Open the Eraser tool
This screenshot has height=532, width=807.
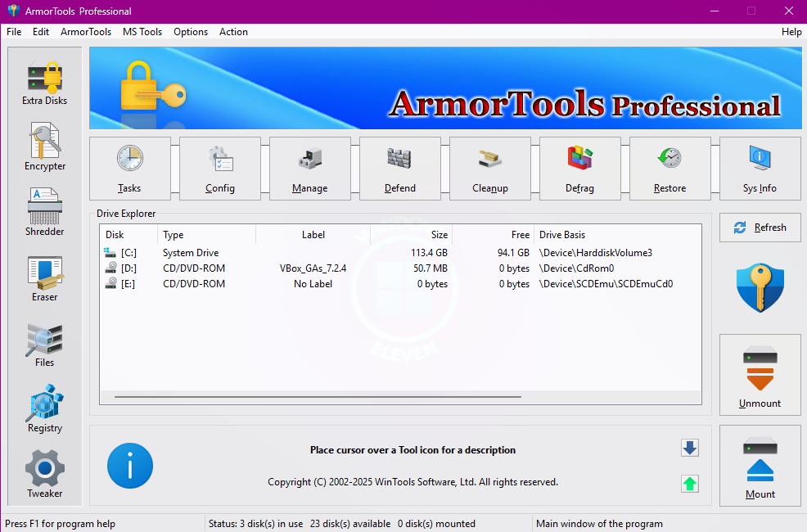click(45, 277)
